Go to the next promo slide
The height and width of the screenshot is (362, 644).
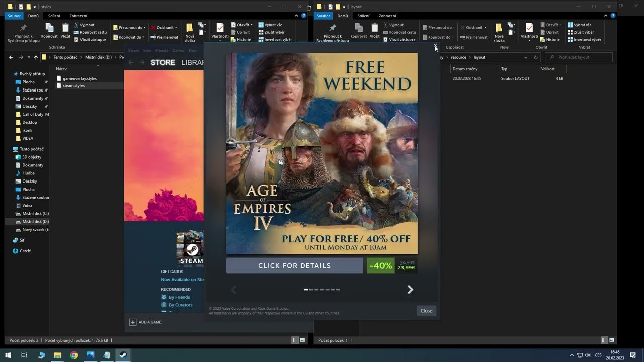point(410,289)
